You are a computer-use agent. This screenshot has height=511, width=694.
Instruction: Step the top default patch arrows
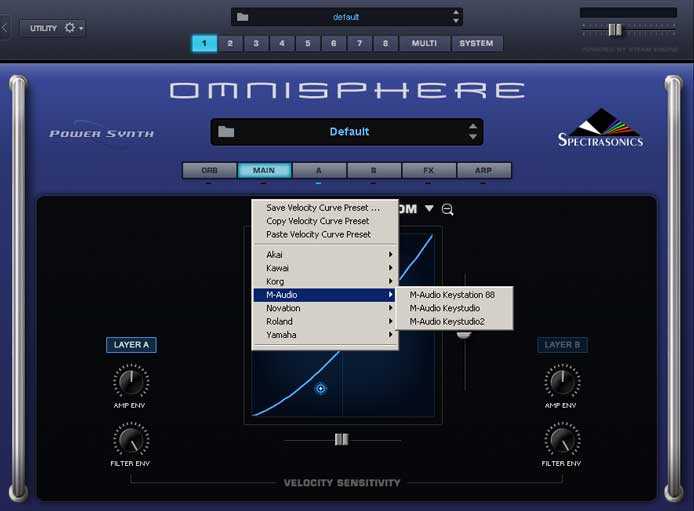(x=456, y=17)
